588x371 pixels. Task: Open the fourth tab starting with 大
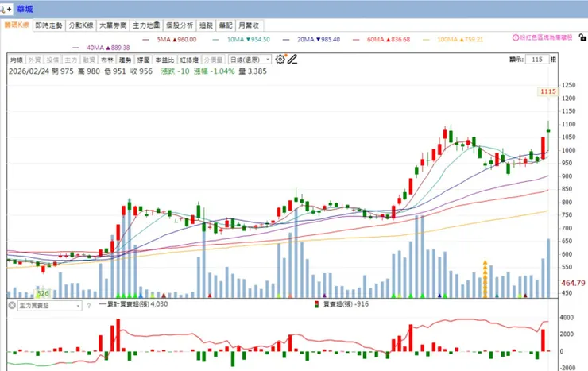tap(113, 25)
